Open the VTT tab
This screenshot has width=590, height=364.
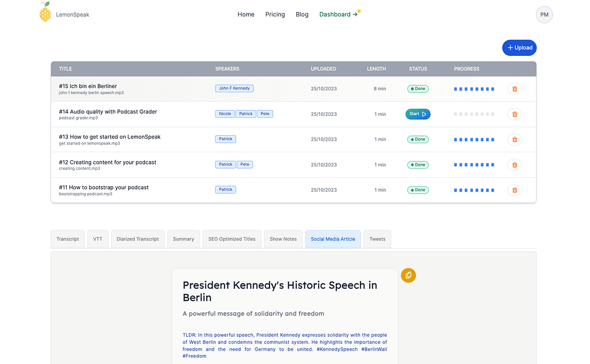click(x=98, y=239)
